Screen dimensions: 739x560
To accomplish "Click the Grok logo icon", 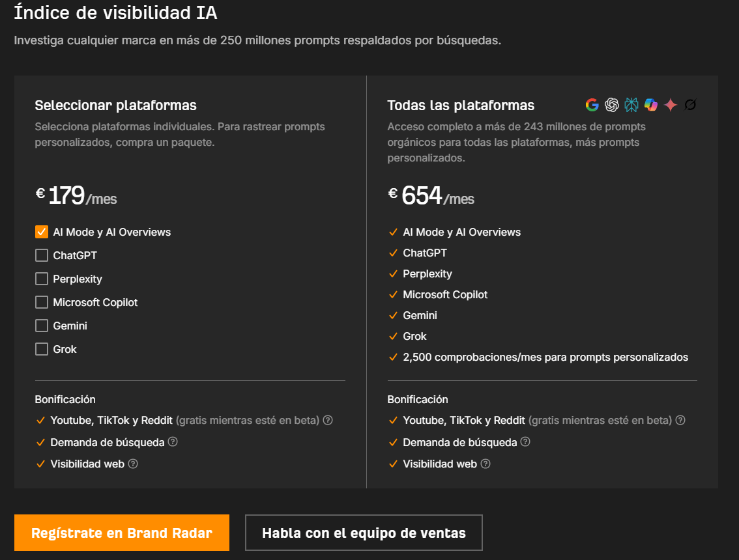I will click(x=691, y=105).
